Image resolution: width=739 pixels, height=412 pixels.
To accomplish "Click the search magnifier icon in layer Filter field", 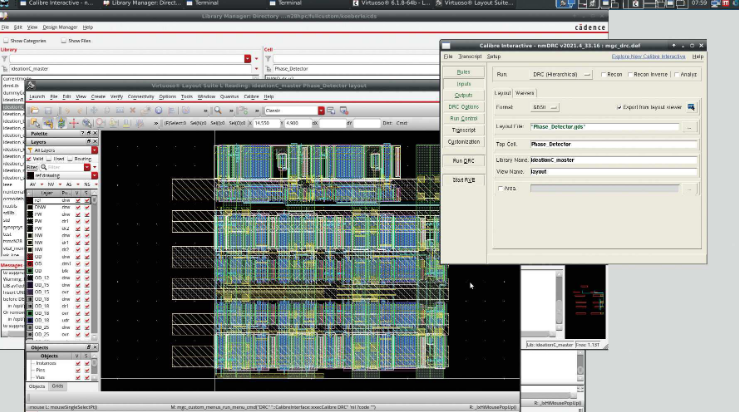I will pyautogui.click(x=44, y=167).
